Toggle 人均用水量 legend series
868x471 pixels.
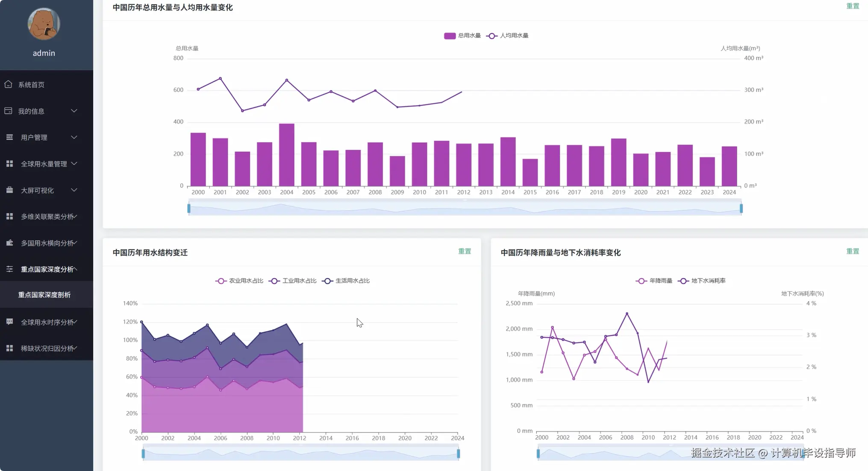click(x=508, y=36)
